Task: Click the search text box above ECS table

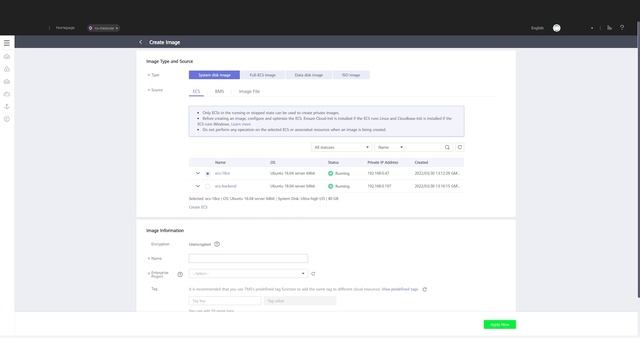Action: [424, 147]
